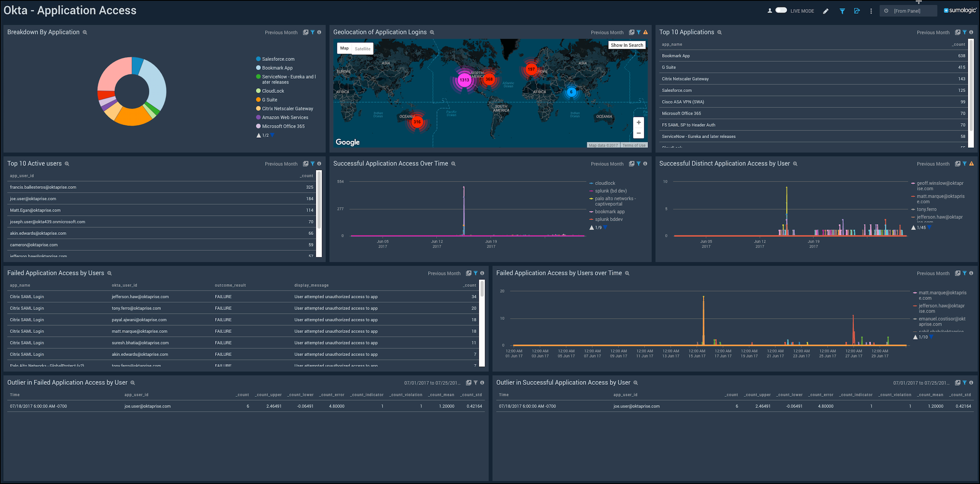980x484 pixels.
Task: Toggle the filter on Failed Application Access by Users
Action: point(475,273)
